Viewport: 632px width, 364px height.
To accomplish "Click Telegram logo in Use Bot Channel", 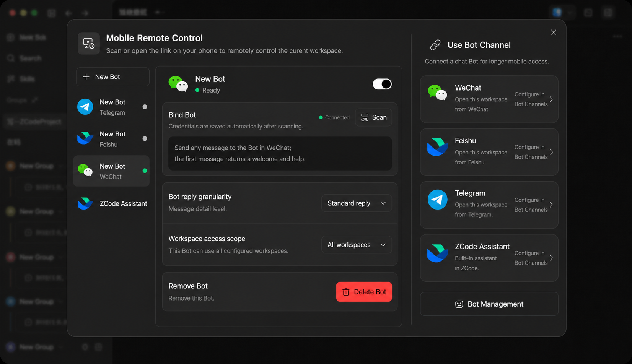I will pos(438,199).
